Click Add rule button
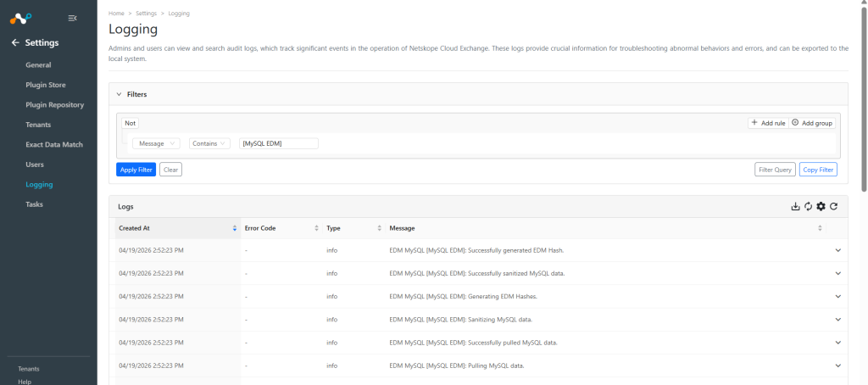 pos(768,123)
